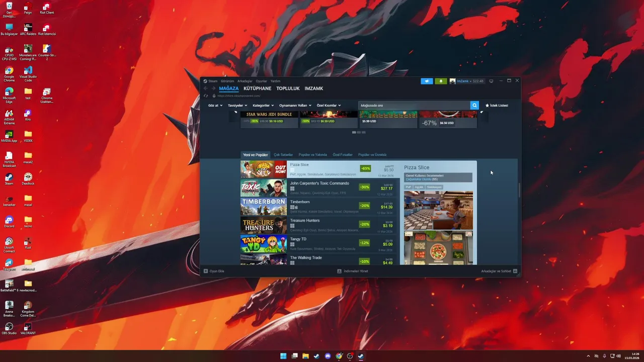Open File Explorer from taskbar
Screen dimensions: 644x362
pos(305,356)
